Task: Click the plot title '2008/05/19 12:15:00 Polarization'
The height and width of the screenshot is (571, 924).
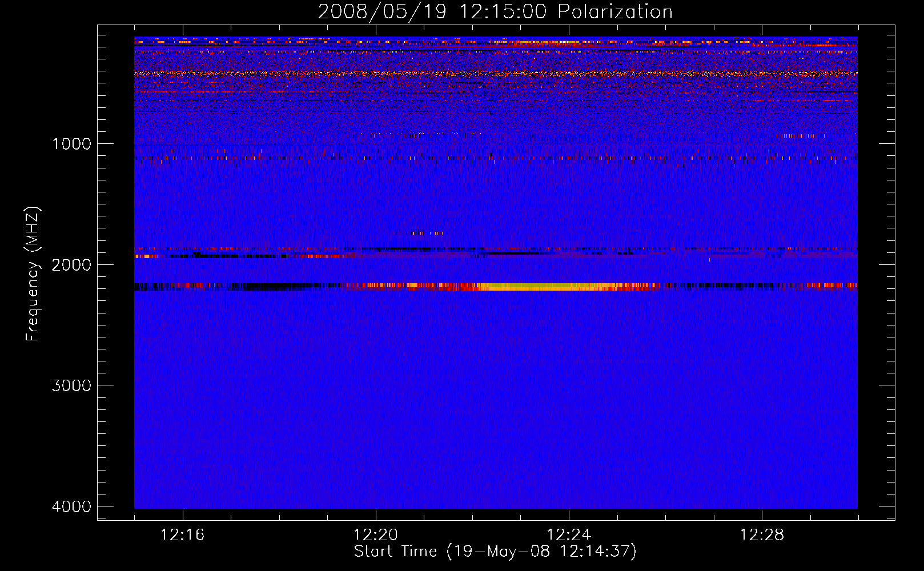Action: point(495,12)
